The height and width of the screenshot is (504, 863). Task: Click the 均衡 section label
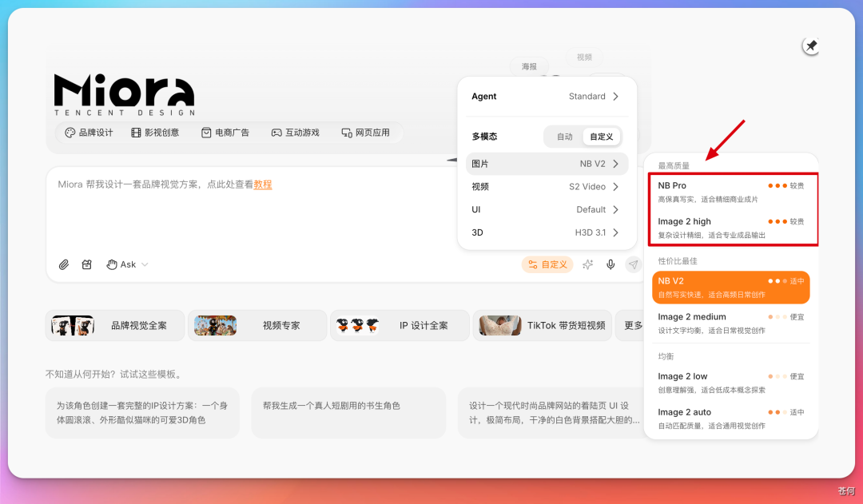666,356
